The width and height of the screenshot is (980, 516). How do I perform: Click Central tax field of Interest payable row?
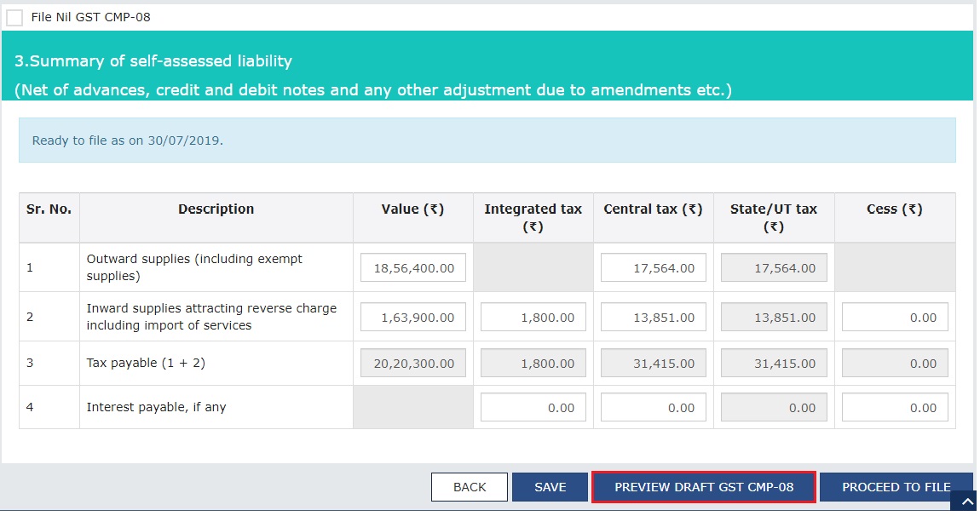coord(654,406)
